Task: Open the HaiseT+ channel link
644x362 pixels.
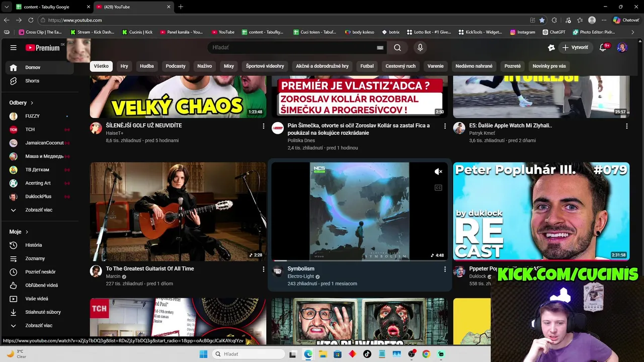Action: [x=115, y=133]
